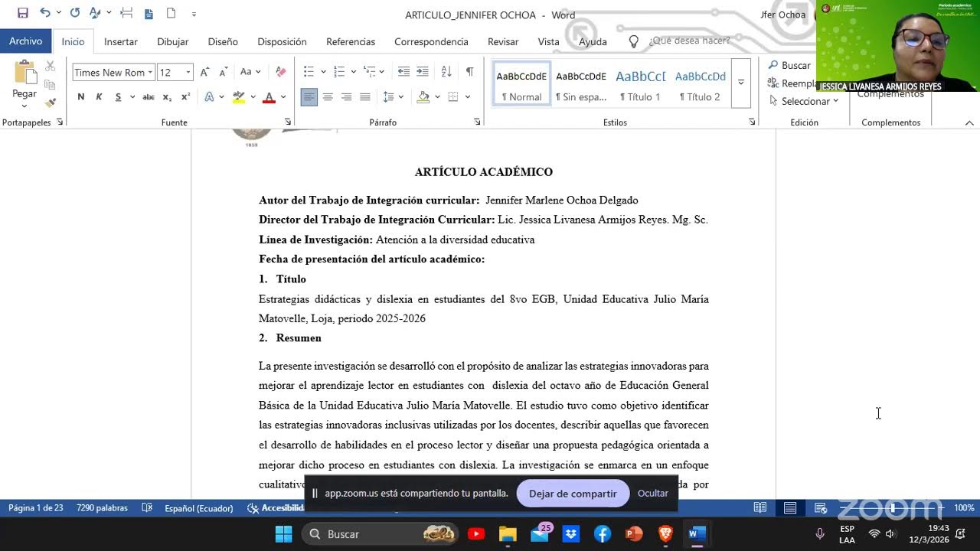Redo the last action in the quick access toolbar

point(75,13)
